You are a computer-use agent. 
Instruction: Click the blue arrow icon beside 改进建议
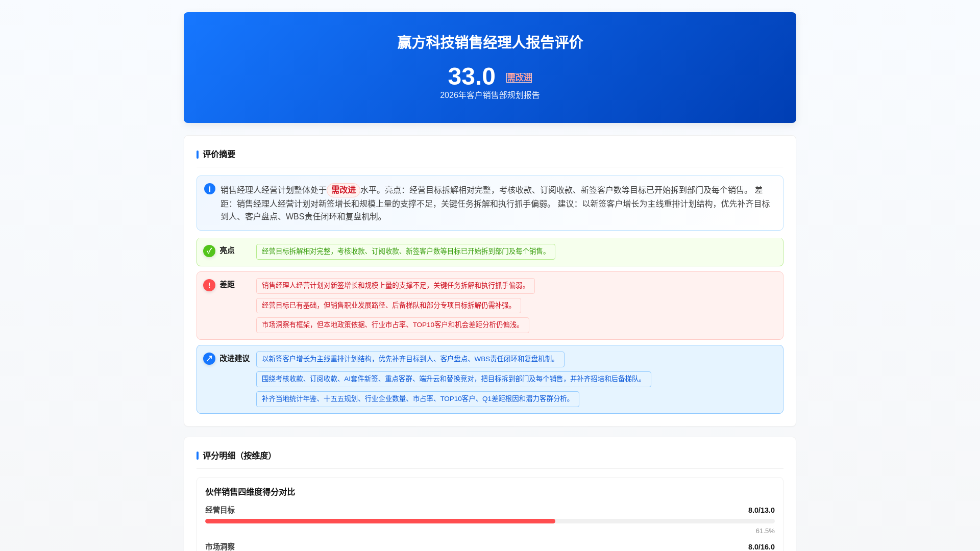[x=209, y=359]
